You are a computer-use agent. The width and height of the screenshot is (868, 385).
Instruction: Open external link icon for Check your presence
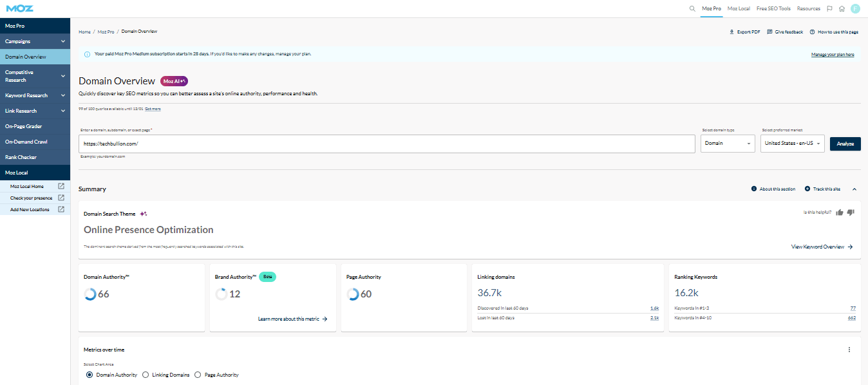coord(61,198)
